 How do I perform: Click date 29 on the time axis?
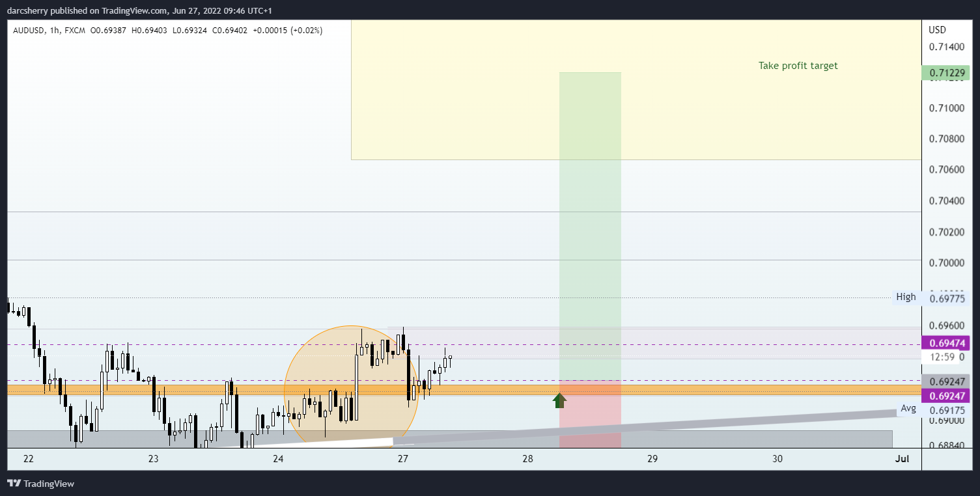[652, 459]
